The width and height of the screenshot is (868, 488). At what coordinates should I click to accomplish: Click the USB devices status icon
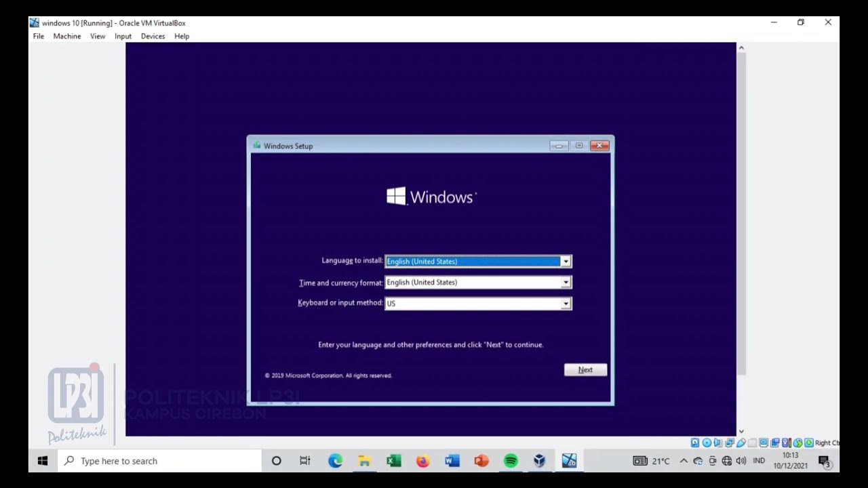tap(741, 443)
